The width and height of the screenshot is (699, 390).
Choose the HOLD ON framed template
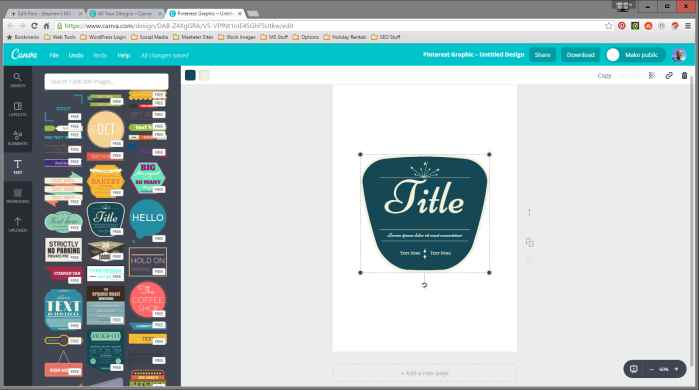[x=148, y=262]
